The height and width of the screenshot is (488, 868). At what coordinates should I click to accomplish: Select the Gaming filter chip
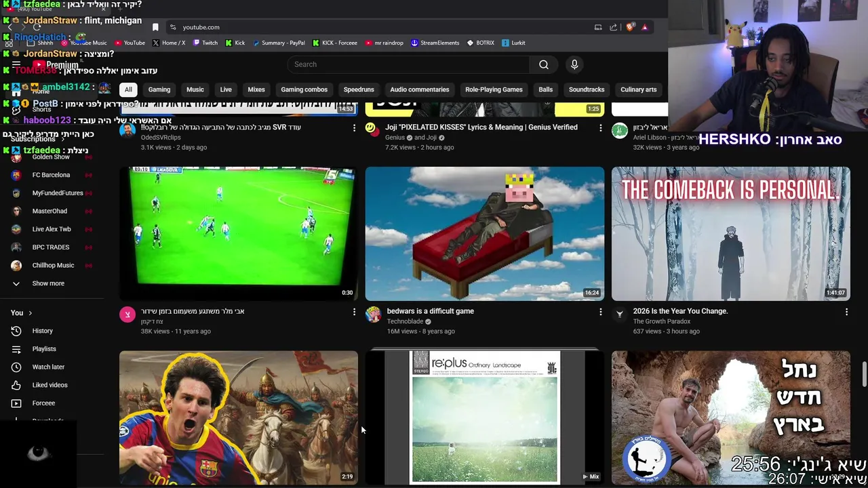click(x=159, y=89)
